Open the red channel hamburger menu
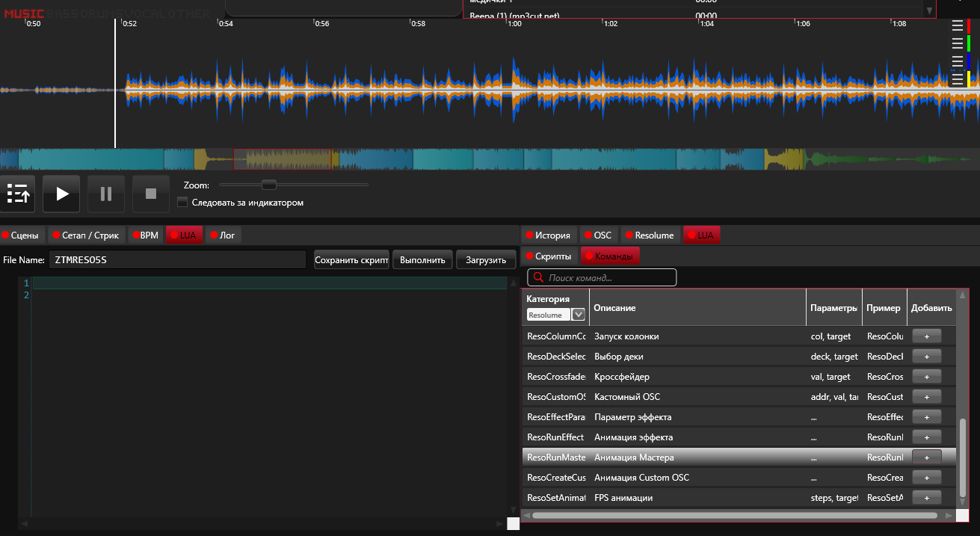 tap(958, 27)
